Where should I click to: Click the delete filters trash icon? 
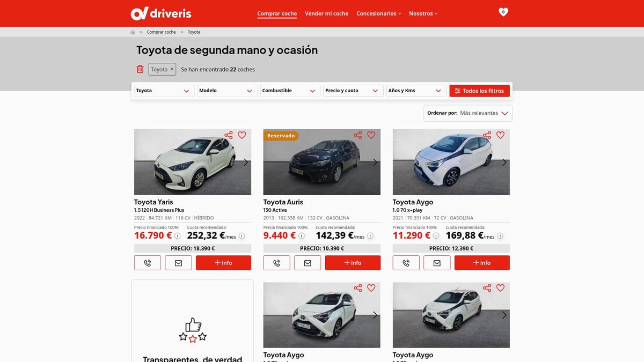140,69
